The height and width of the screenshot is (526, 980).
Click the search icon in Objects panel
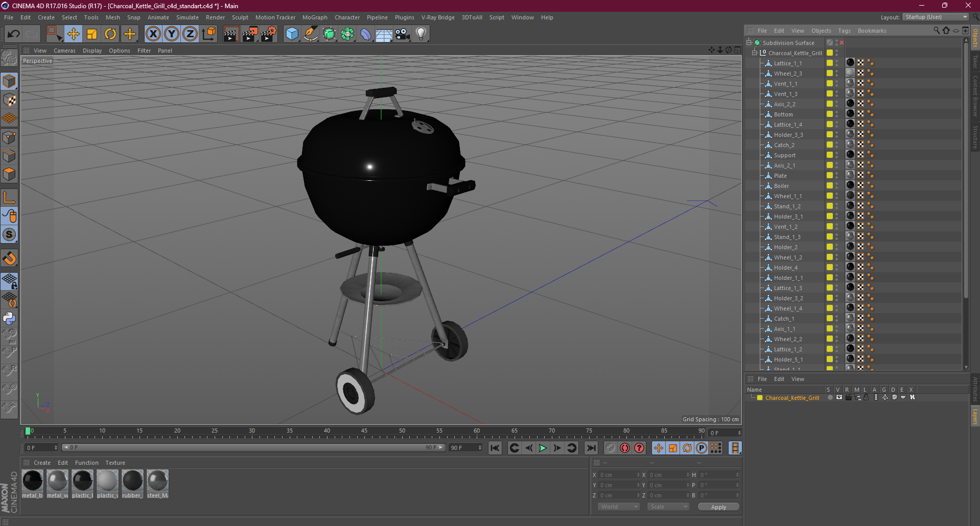coord(936,31)
